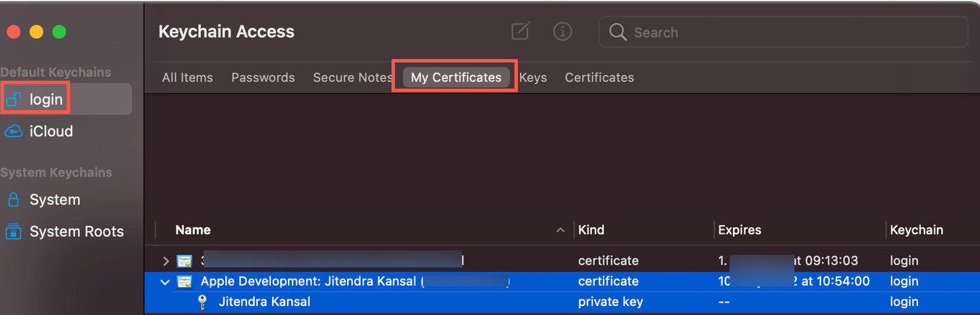This screenshot has height=315, width=980.
Task: Click the compose new note icon
Action: coord(521,31)
